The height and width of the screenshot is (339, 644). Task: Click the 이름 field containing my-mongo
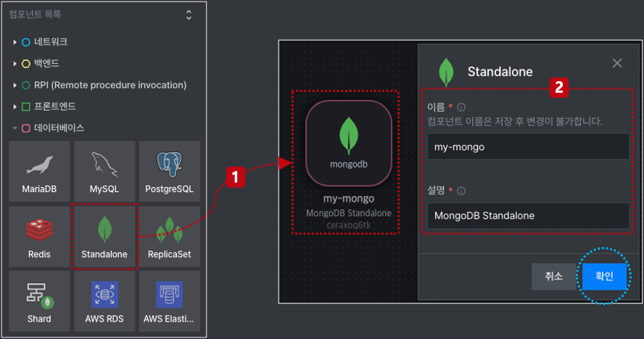pos(528,146)
